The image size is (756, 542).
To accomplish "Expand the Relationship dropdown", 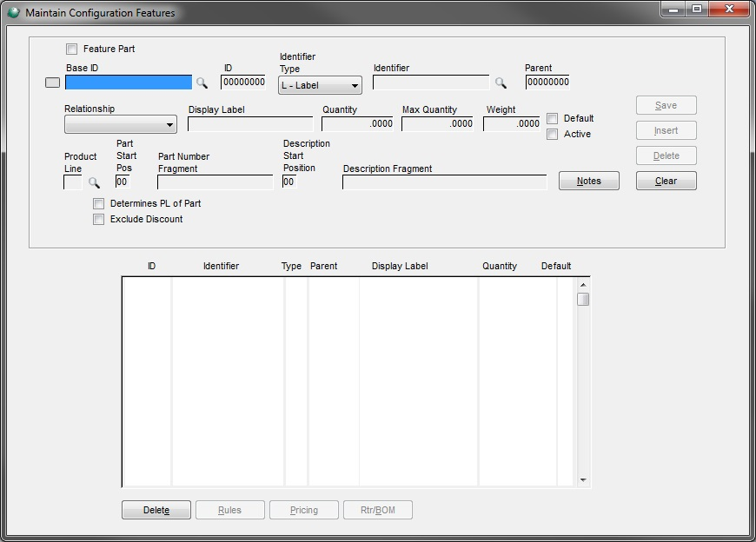I will pyautogui.click(x=121, y=125).
